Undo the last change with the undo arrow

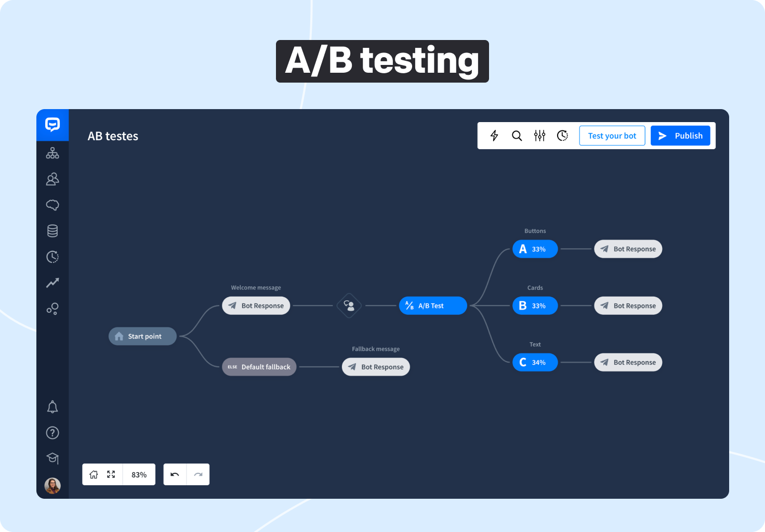point(175,474)
